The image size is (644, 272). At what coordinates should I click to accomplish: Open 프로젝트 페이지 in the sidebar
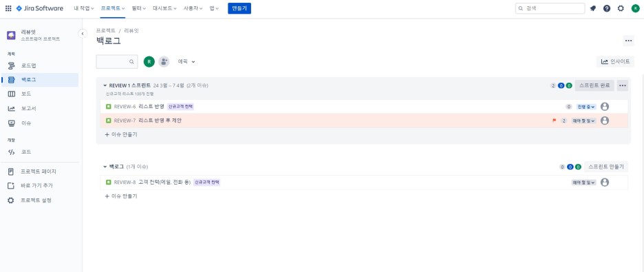click(39, 171)
